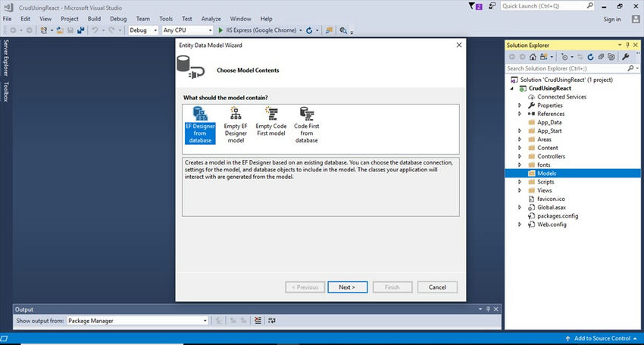Open the Project menu
644x345 pixels.
pyautogui.click(x=70, y=19)
